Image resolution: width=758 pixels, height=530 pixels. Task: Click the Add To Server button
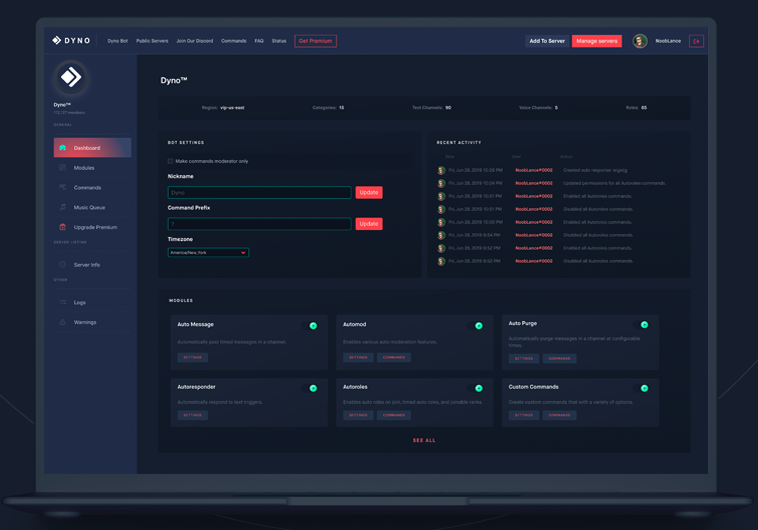pyautogui.click(x=547, y=41)
